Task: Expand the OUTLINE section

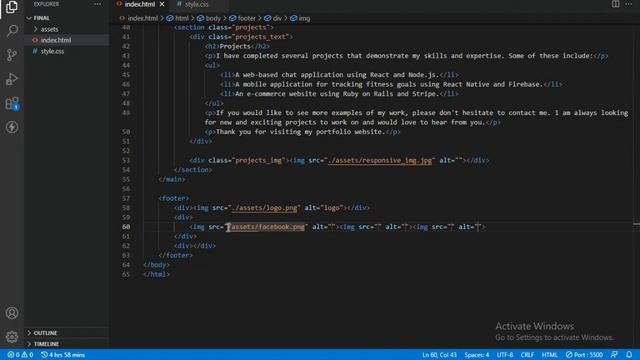Action: [x=45, y=333]
